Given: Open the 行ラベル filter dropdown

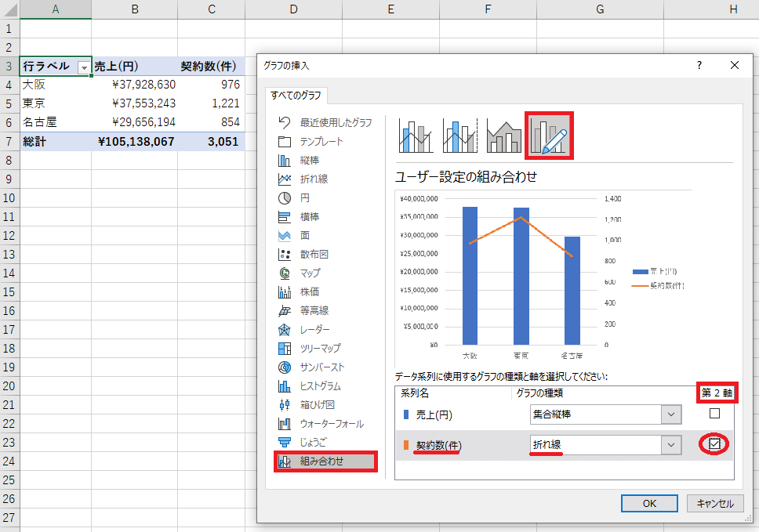Looking at the screenshot, I should click(84, 67).
